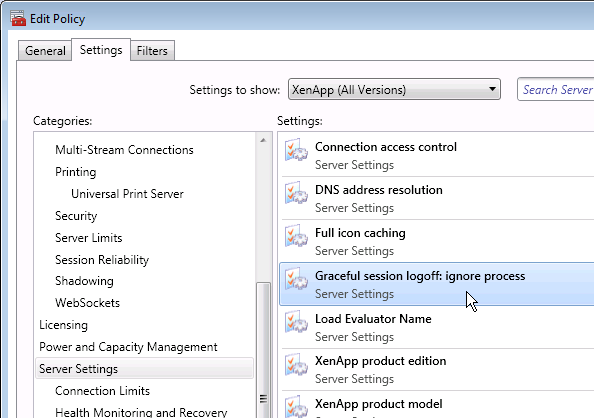Click the Load Evaluator Name setting icon

click(x=296, y=322)
